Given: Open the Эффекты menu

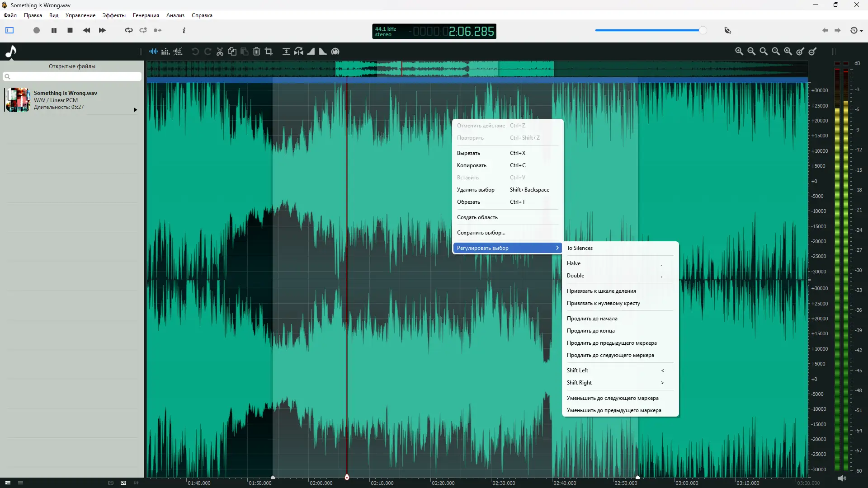Looking at the screenshot, I should [114, 15].
